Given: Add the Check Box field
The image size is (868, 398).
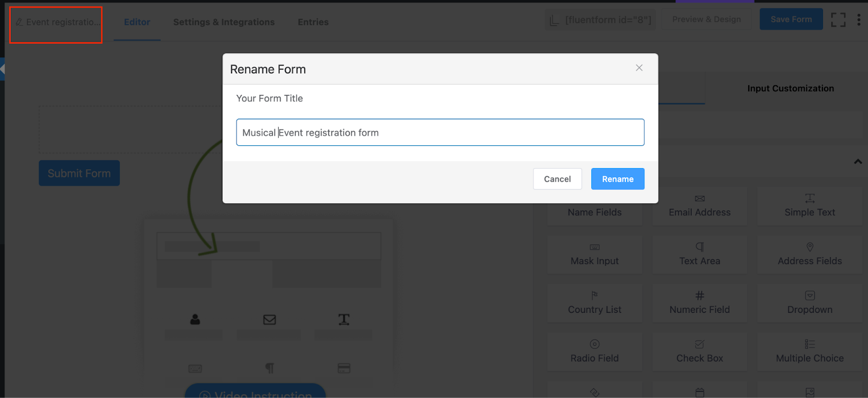Looking at the screenshot, I should 699,352.
